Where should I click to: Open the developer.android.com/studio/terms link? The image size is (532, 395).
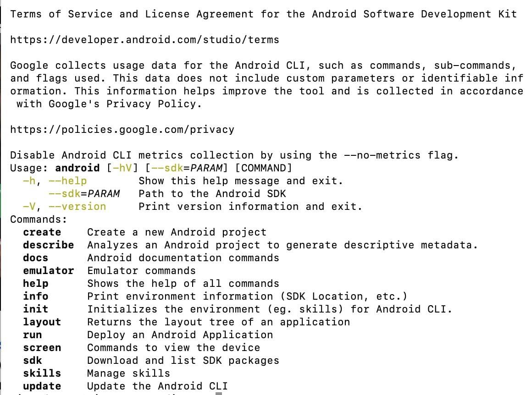pos(144,40)
